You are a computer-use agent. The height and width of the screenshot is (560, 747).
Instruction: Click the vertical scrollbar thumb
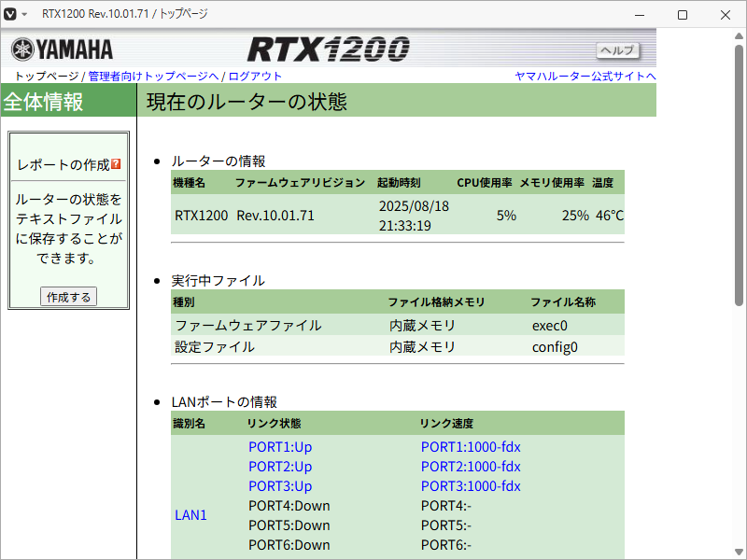pos(739,175)
